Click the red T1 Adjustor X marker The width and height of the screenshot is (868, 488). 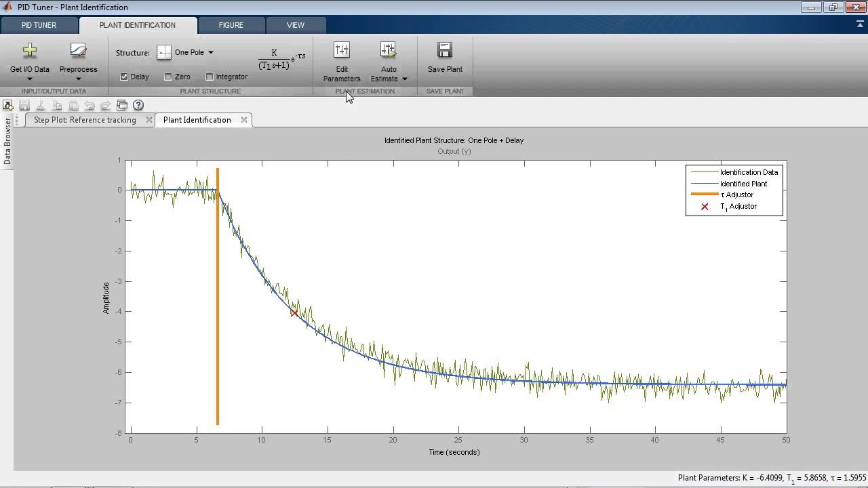point(294,312)
